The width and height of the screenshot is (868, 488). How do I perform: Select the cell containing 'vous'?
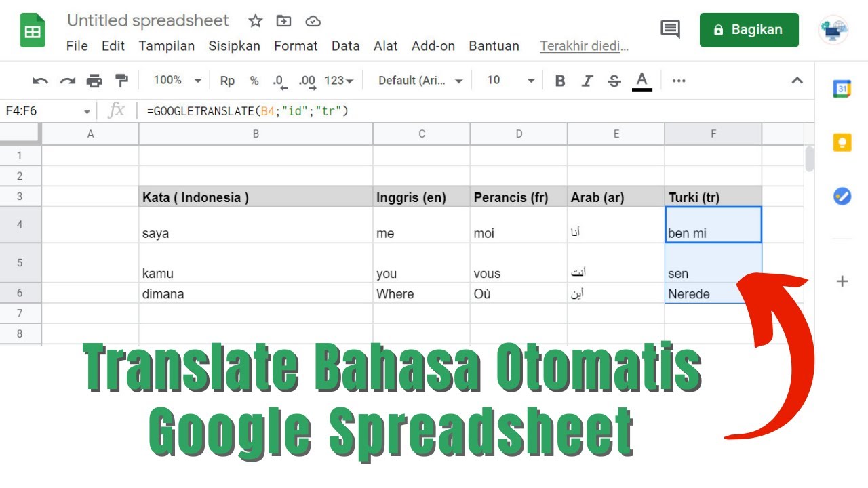pos(519,263)
